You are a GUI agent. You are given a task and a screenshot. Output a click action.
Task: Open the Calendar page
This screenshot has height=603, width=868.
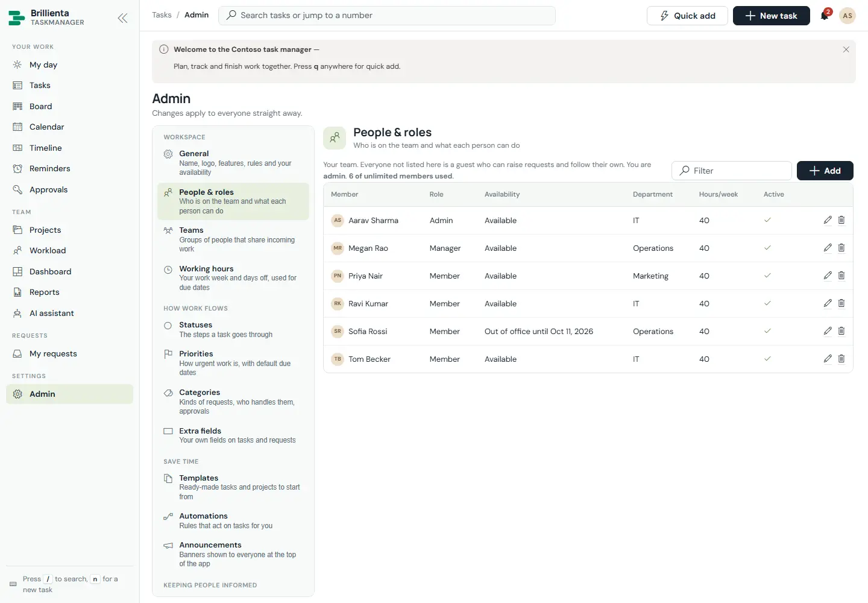tap(69, 127)
